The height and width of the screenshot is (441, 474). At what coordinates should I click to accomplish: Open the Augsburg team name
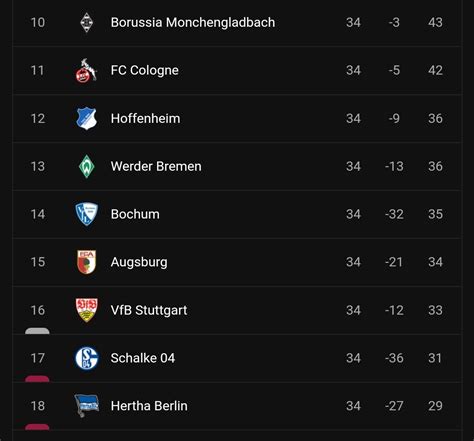(139, 262)
